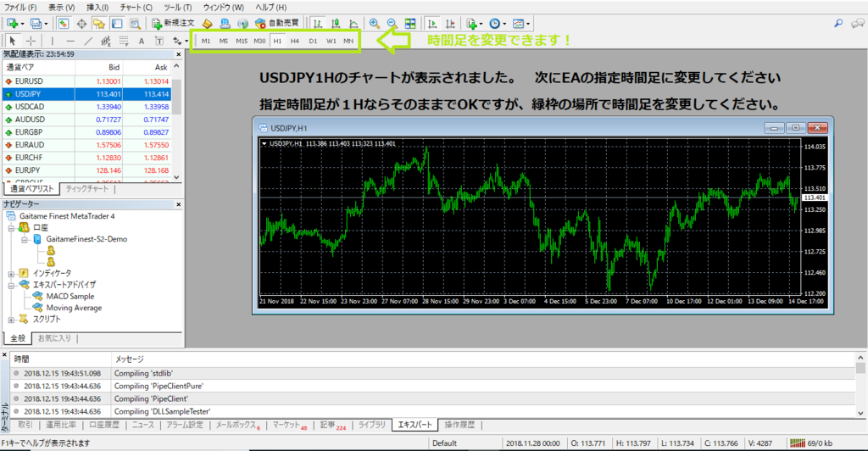Viewport: 868px width, 451px height.
Task: Select the Equidistant Channel tool
Action: [x=106, y=41]
